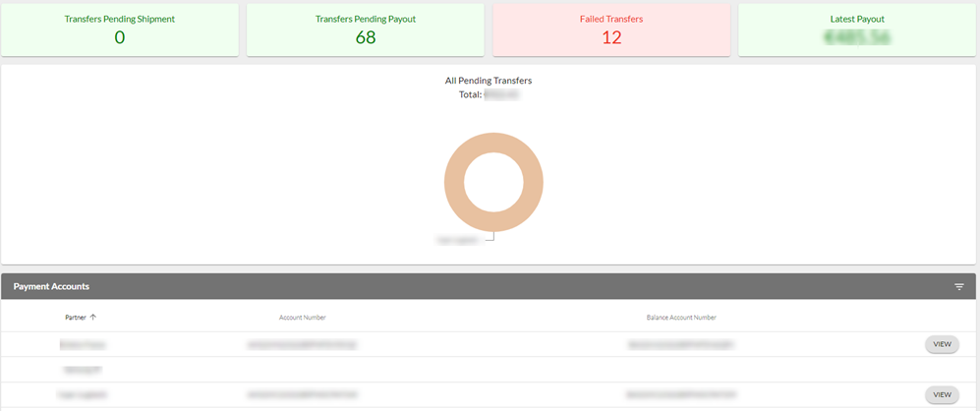The image size is (980, 411).
Task: Open the Transfers Pending Shipment card
Action: point(119,29)
